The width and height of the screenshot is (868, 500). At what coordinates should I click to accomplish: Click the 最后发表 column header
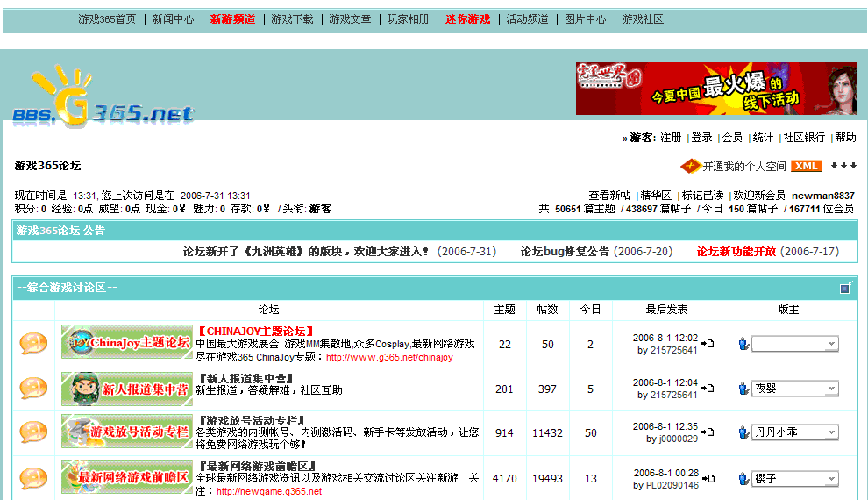click(x=666, y=310)
